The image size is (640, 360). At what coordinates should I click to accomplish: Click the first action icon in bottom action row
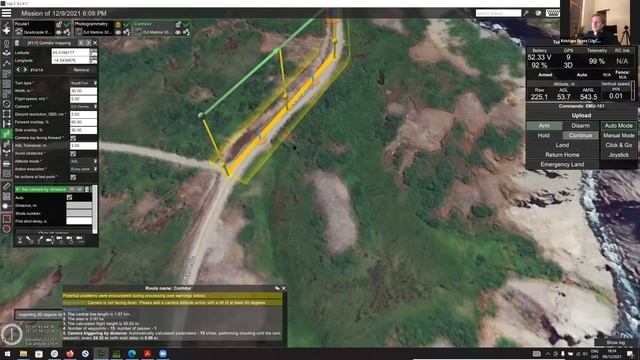(20, 240)
